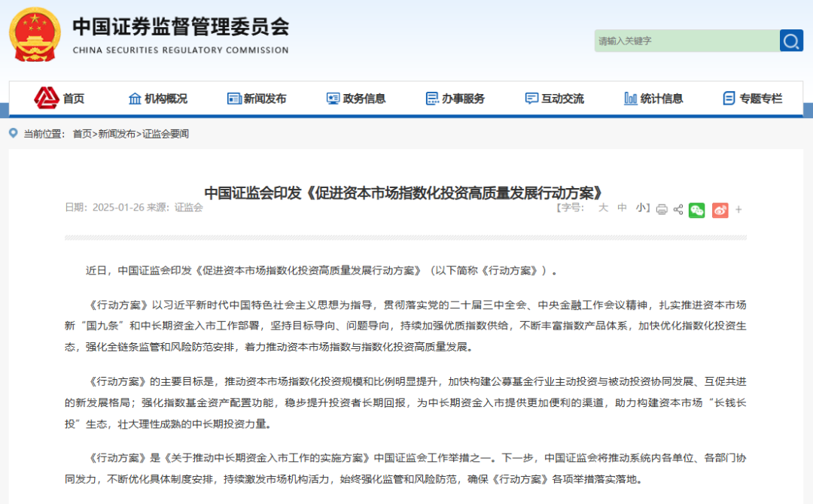Click the date text 2025-01-26

118,207
